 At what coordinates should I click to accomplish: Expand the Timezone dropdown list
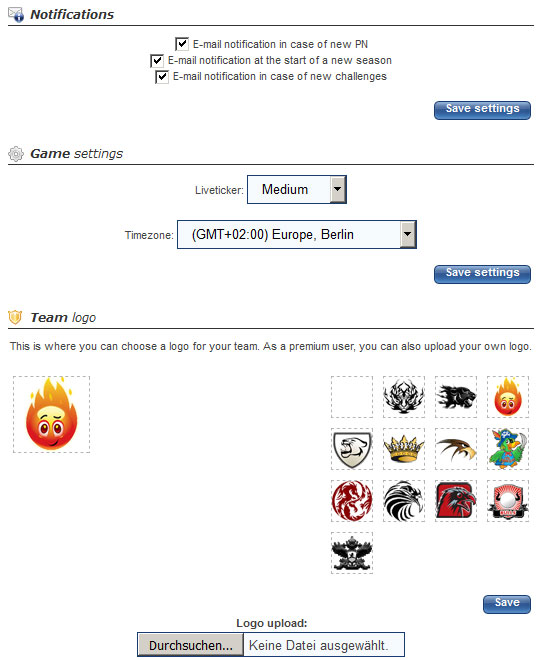pyautogui.click(x=297, y=234)
